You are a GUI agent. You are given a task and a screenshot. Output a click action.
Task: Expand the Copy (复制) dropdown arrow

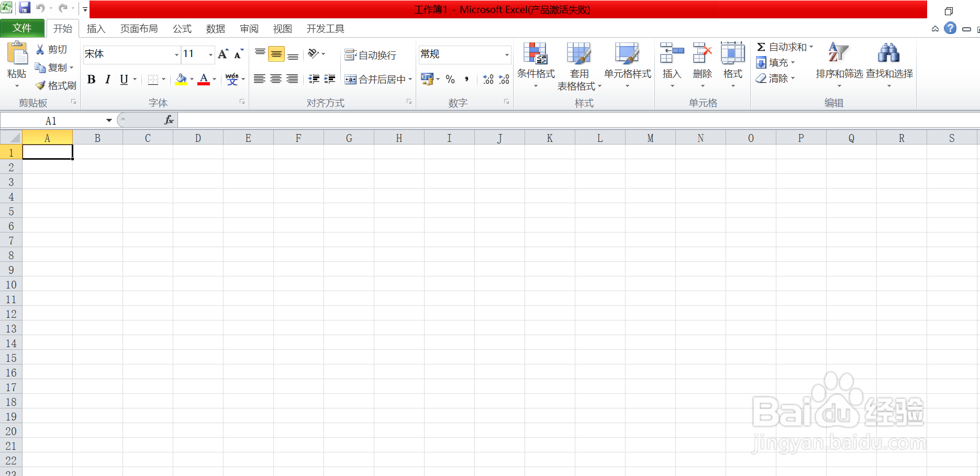point(72,68)
